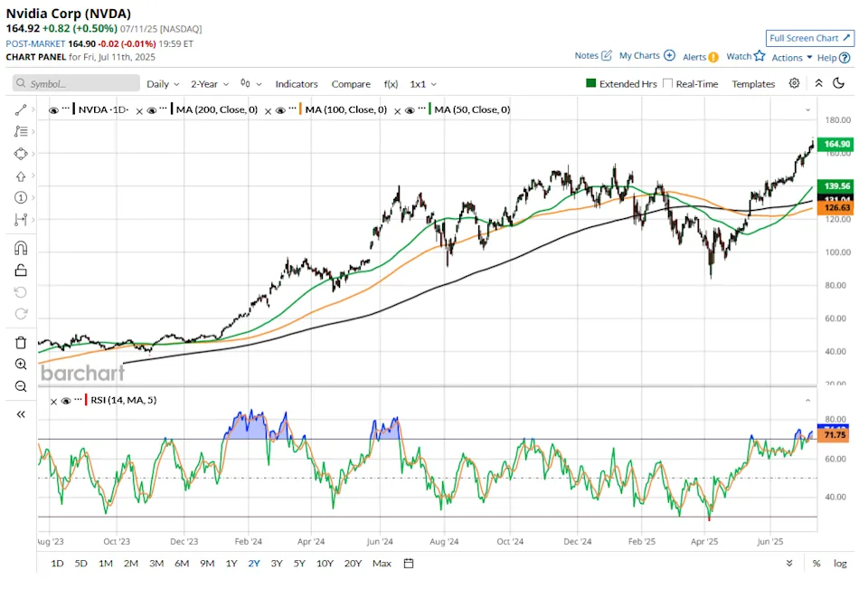Screen dimensions: 868x589
Task: Zoom out using the magnifier minus icon
Action: (20, 386)
